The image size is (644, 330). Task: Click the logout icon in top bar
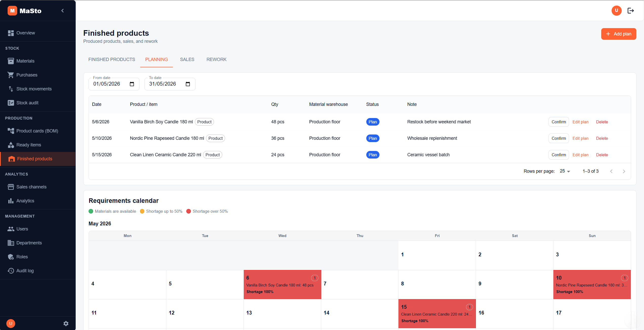point(631,11)
